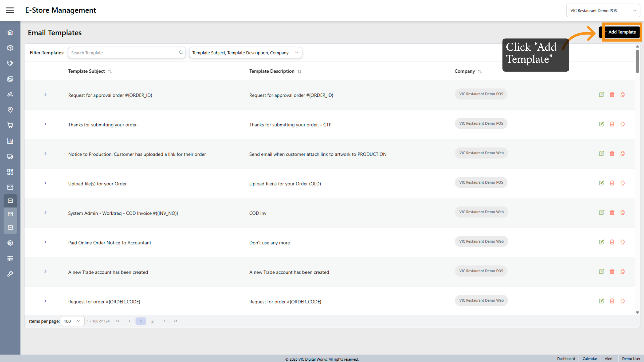Open the Image Gallery sidebar icon

(10, 79)
